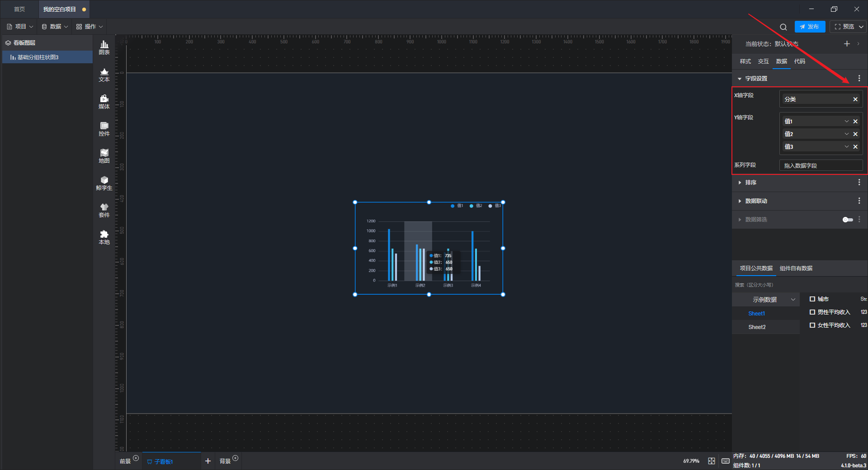868x470 pixels.
Task: Click the keyboard shortcuts icon
Action: 726,461
